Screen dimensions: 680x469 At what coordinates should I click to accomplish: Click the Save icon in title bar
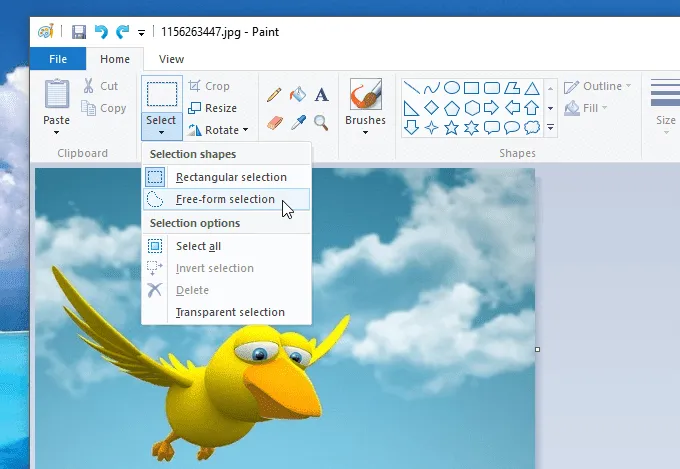click(78, 32)
